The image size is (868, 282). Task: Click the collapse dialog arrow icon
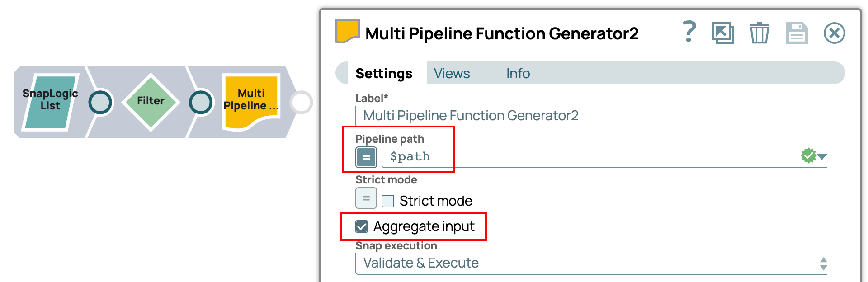click(723, 33)
